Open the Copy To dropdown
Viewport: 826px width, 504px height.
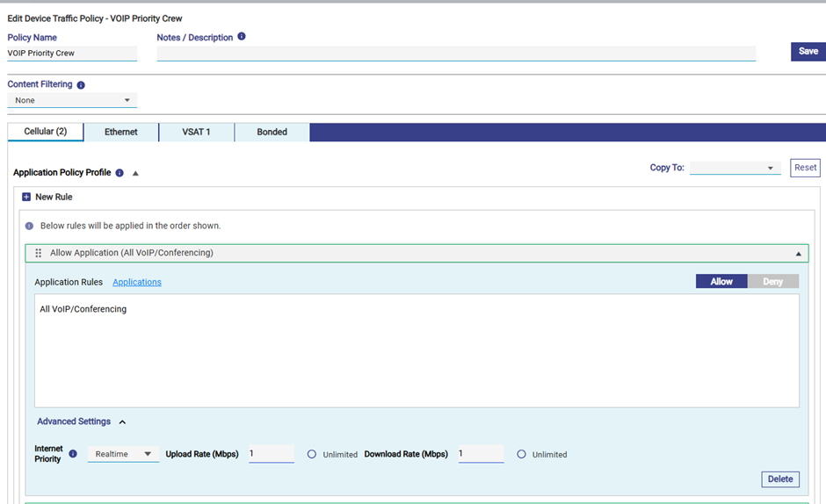click(x=735, y=168)
